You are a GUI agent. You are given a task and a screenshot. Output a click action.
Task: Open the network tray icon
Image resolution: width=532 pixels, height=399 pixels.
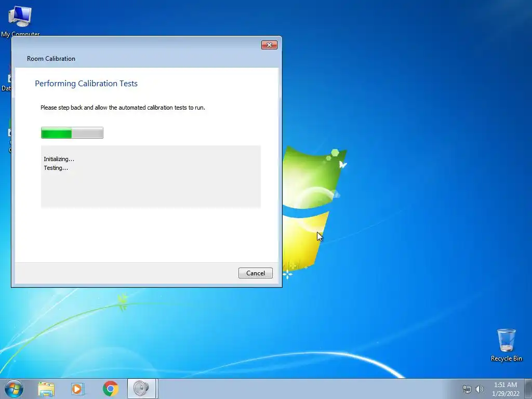tap(467, 389)
